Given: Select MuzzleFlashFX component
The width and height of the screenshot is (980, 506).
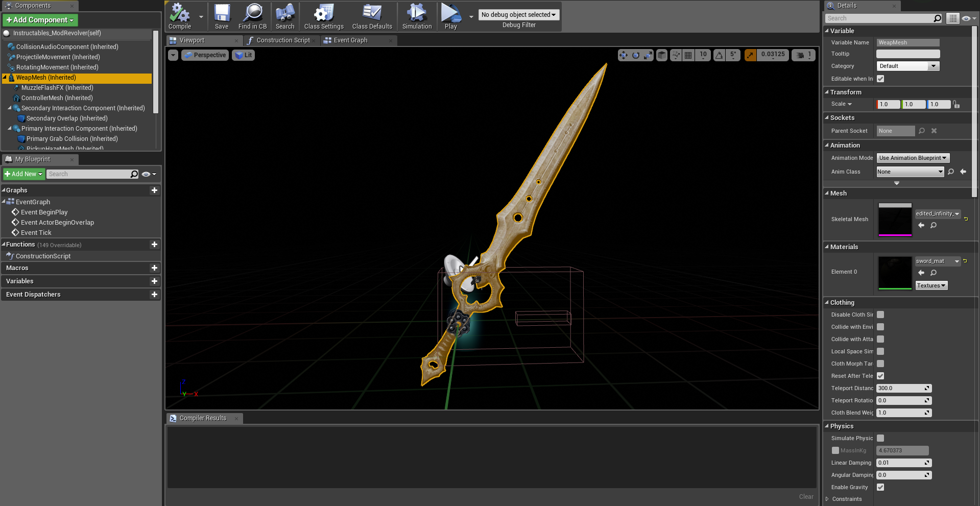Looking at the screenshot, I should (x=57, y=88).
